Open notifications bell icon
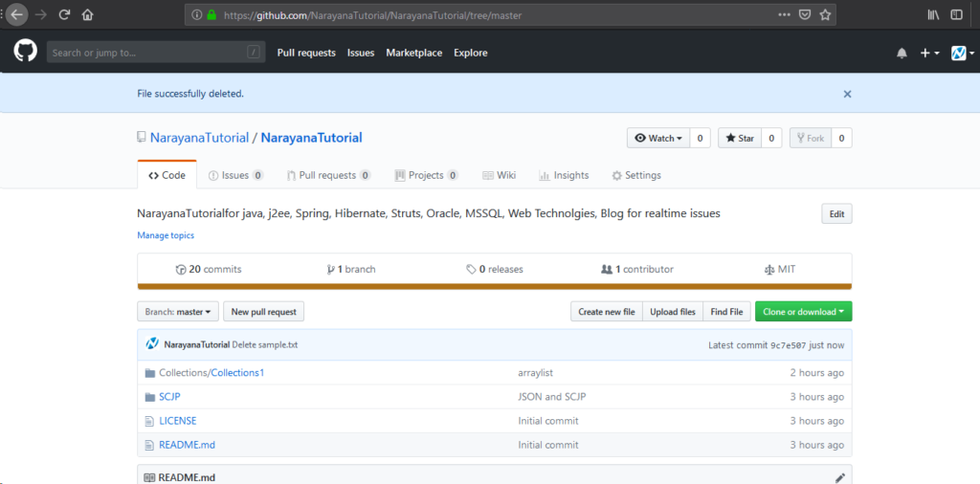The width and height of the screenshot is (980, 484). coord(902,54)
